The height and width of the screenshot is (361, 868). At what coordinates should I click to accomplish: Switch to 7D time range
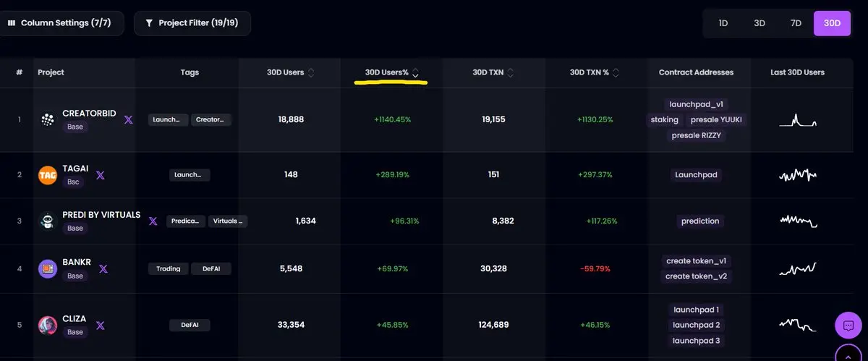[796, 23]
